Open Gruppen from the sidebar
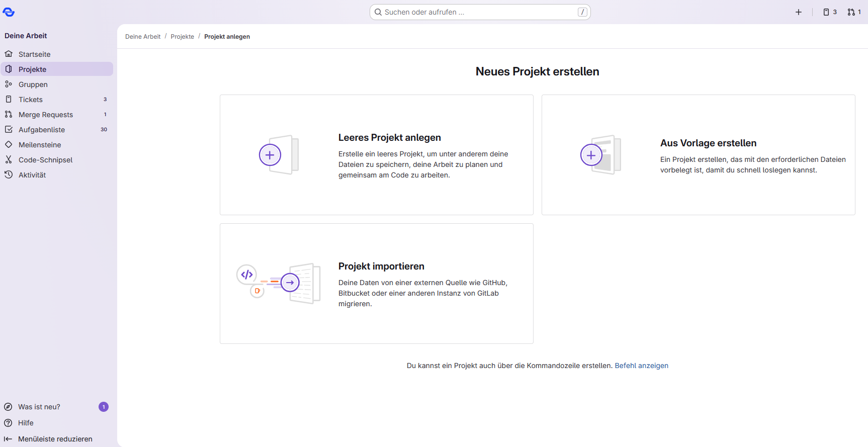 click(x=33, y=84)
